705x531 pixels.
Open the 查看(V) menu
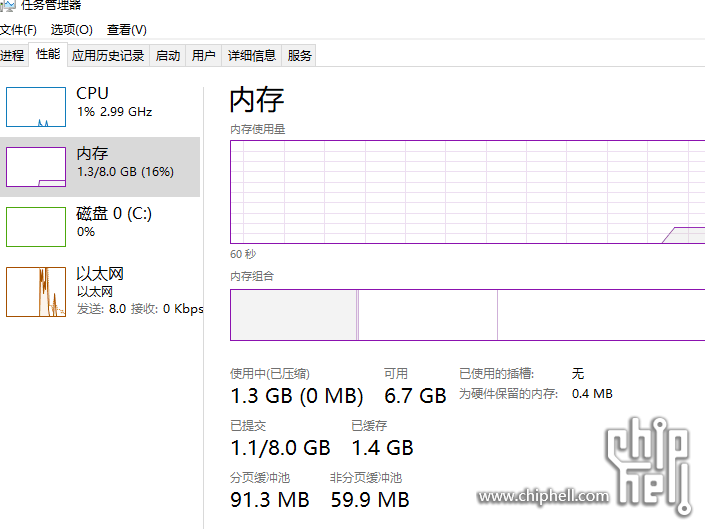click(x=126, y=30)
